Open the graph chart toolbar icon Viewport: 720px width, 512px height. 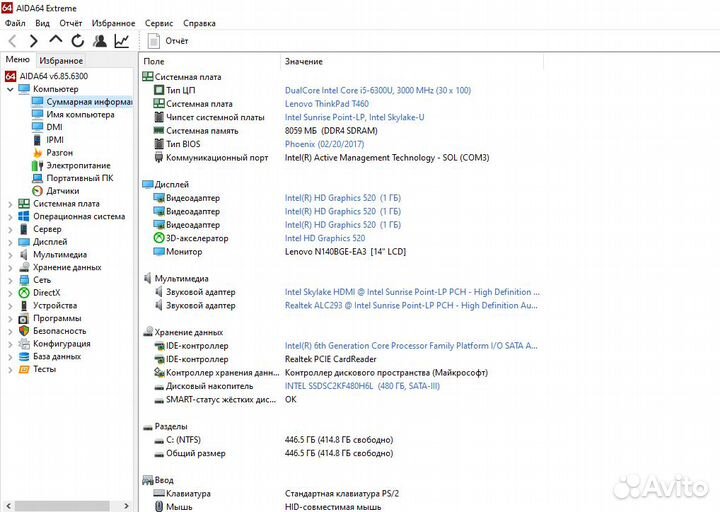122,41
